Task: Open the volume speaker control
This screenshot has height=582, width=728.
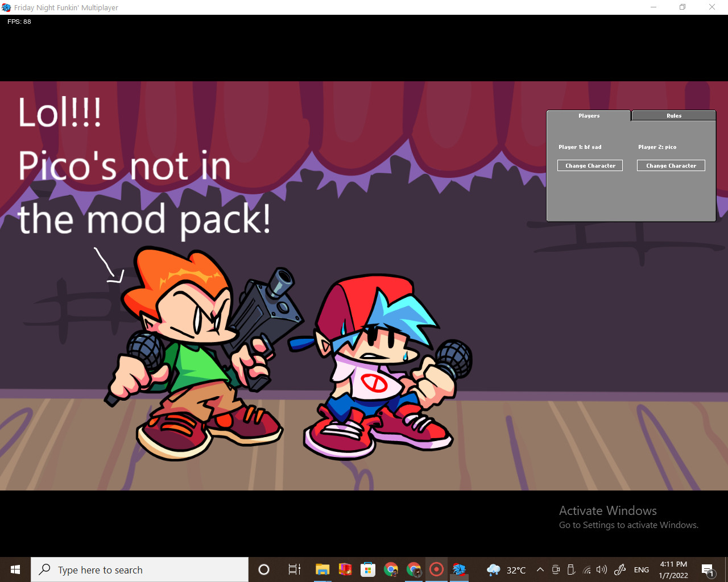Action: (602, 569)
